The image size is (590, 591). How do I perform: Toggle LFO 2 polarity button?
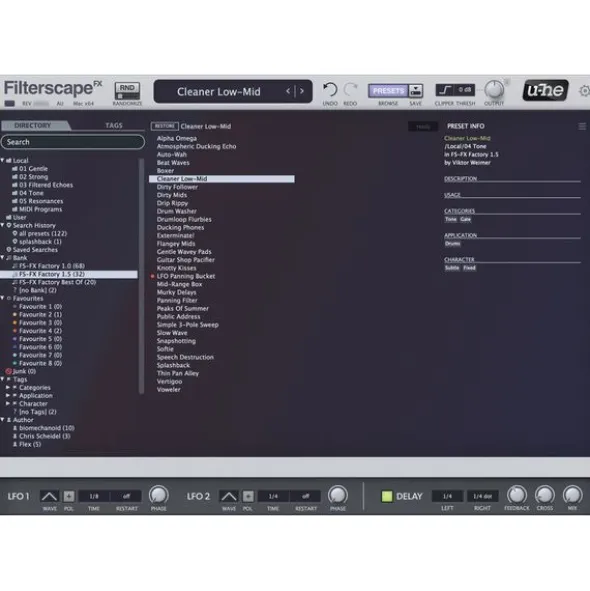click(x=248, y=496)
